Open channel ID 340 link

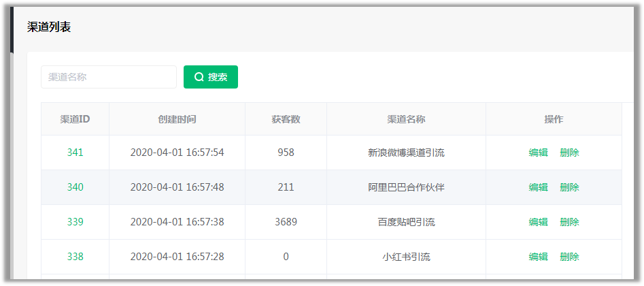[75, 187]
